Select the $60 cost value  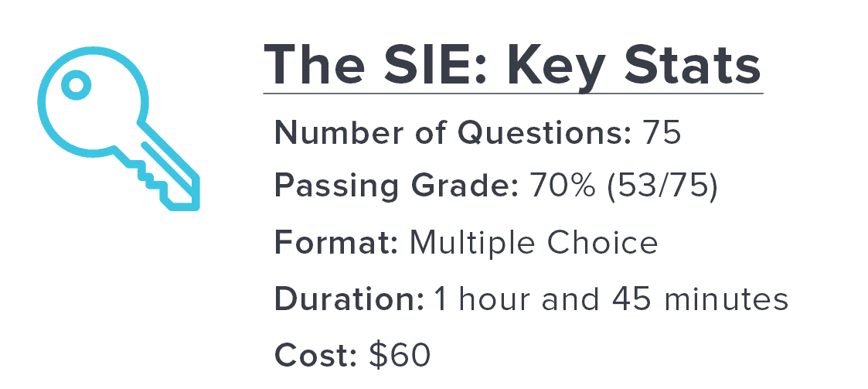point(400,353)
